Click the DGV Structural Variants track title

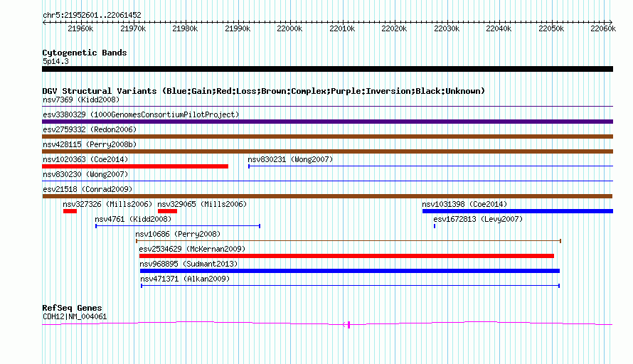263,91
